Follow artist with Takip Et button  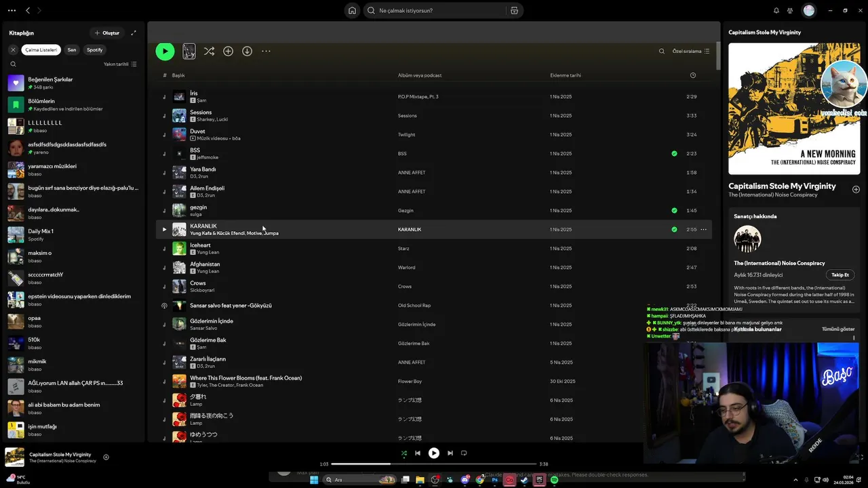pyautogui.click(x=840, y=274)
